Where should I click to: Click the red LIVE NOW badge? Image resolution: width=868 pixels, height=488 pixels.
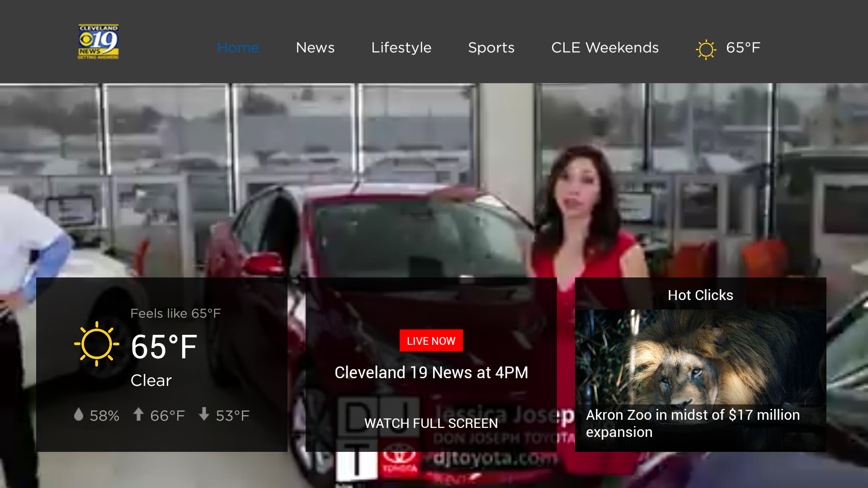pyautogui.click(x=431, y=341)
